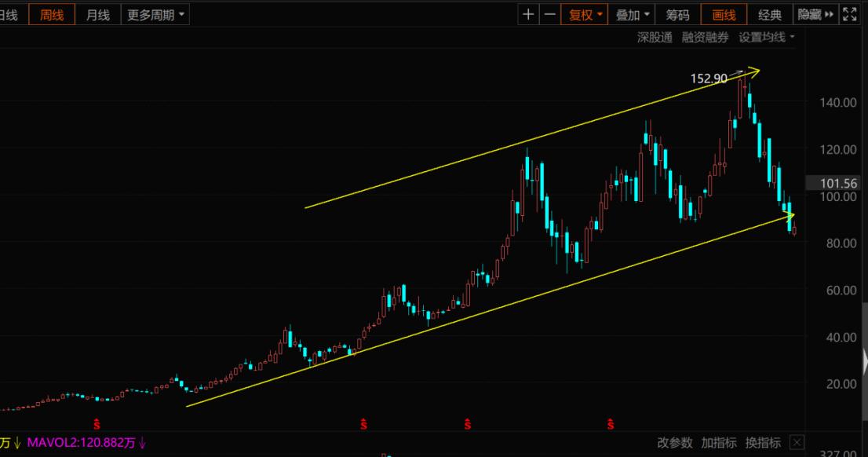
Task: Click the third red S marker on timeline
Action: (468, 425)
